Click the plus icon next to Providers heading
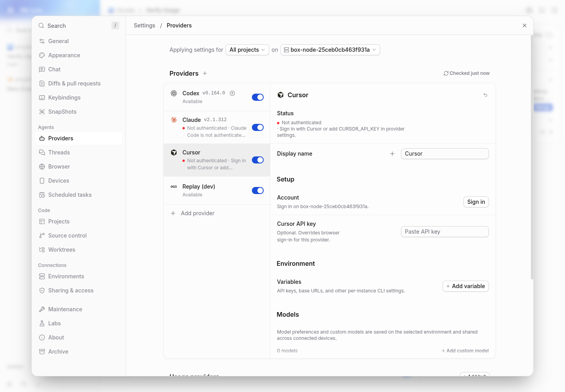Screen dimensions: 565x392 point(205,73)
